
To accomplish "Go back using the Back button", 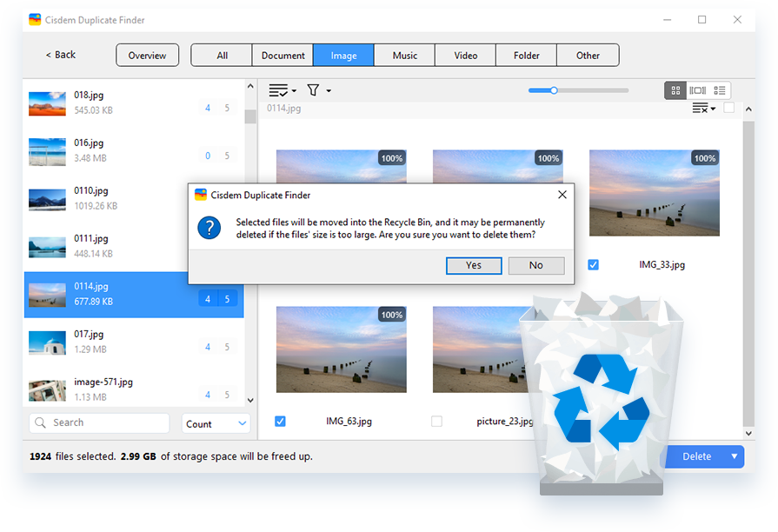I will tap(61, 55).
